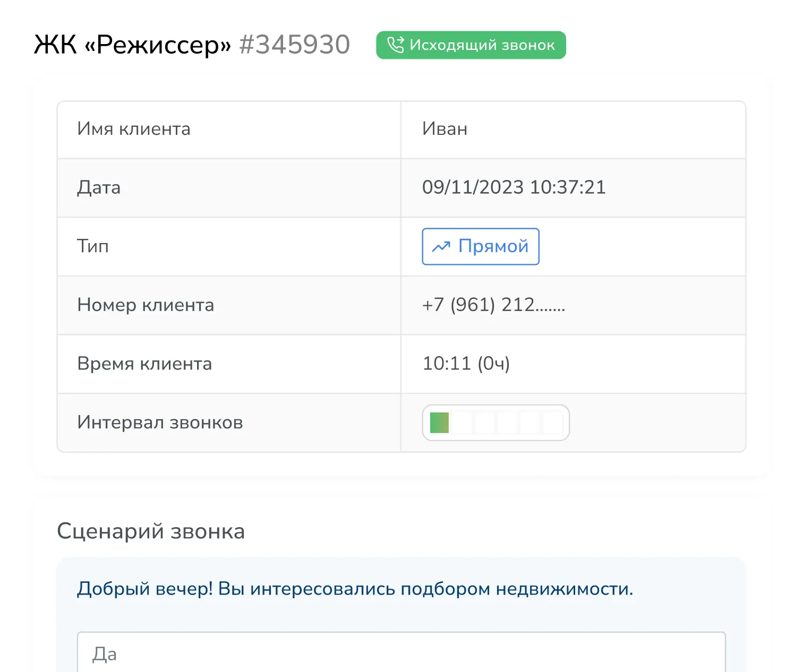Click the Тип row label
803x672 pixels.
click(x=93, y=246)
